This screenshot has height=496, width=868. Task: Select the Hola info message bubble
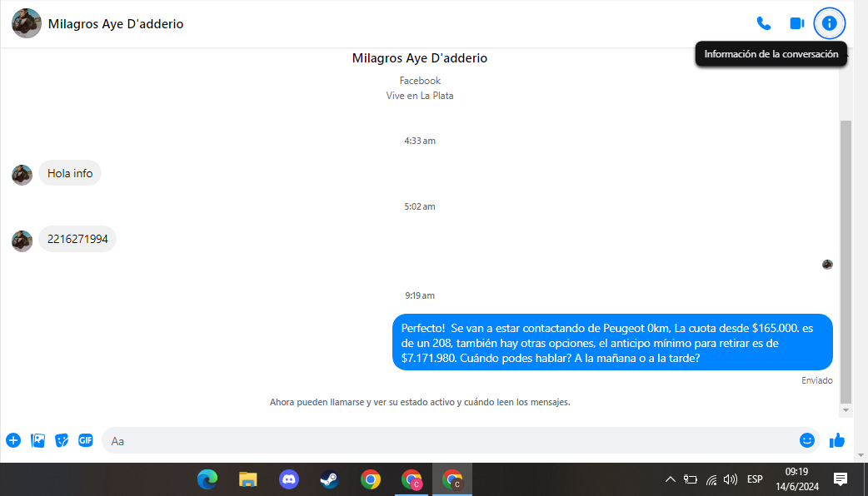pos(70,173)
